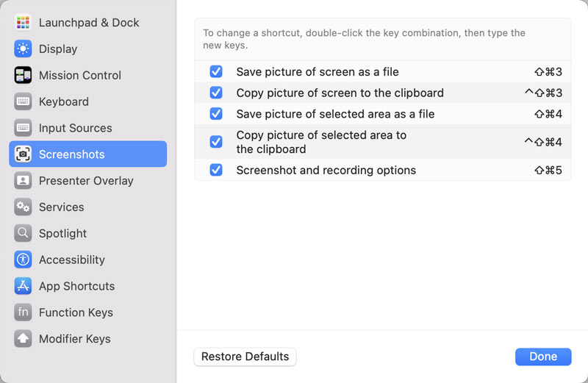Viewport: 588px width, 383px height.
Task: Click the Keyboard icon in sidebar
Action: pyautogui.click(x=23, y=101)
